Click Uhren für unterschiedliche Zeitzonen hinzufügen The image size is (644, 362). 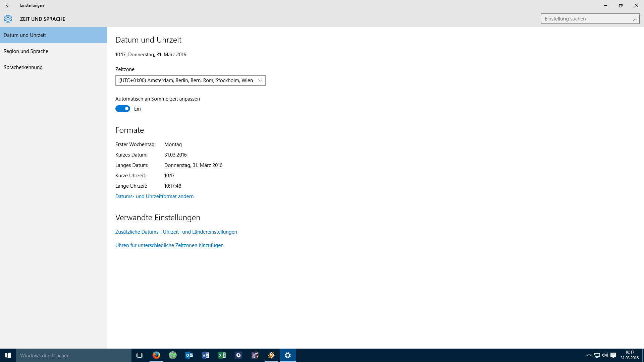[169, 245]
